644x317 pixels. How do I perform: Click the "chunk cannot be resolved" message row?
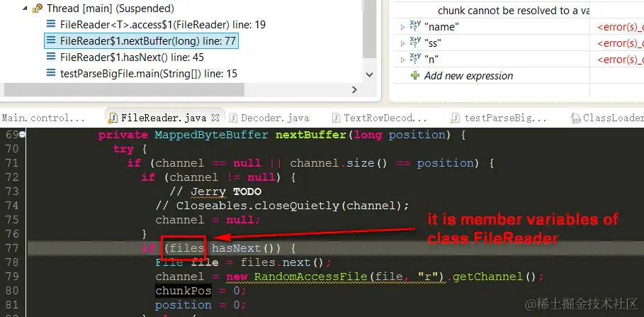514,11
